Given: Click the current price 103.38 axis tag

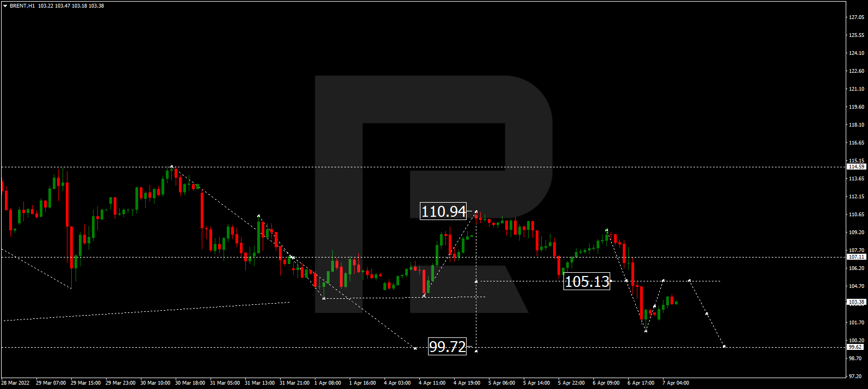Looking at the screenshot, I should (x=856, y=302).
